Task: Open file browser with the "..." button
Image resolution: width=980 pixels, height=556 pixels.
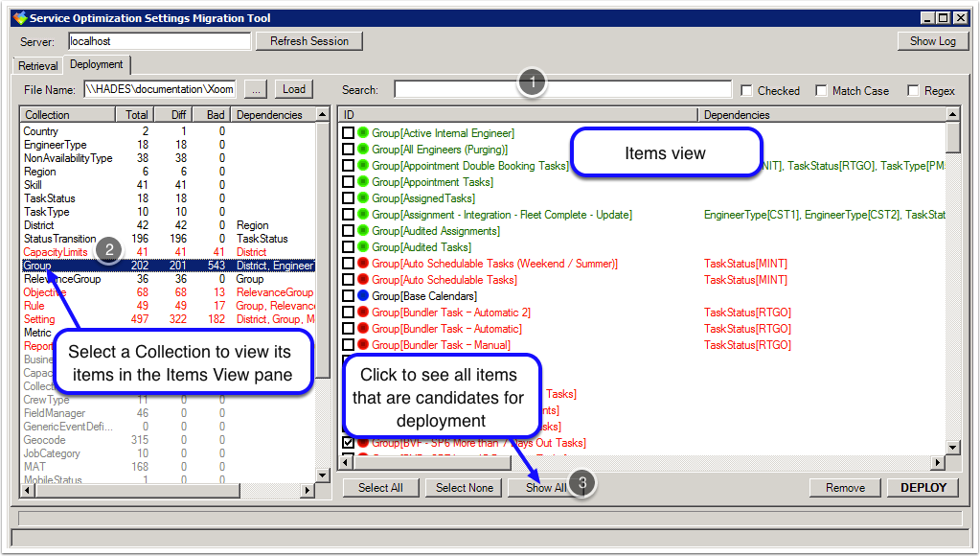Action: (x=256, y=89)
